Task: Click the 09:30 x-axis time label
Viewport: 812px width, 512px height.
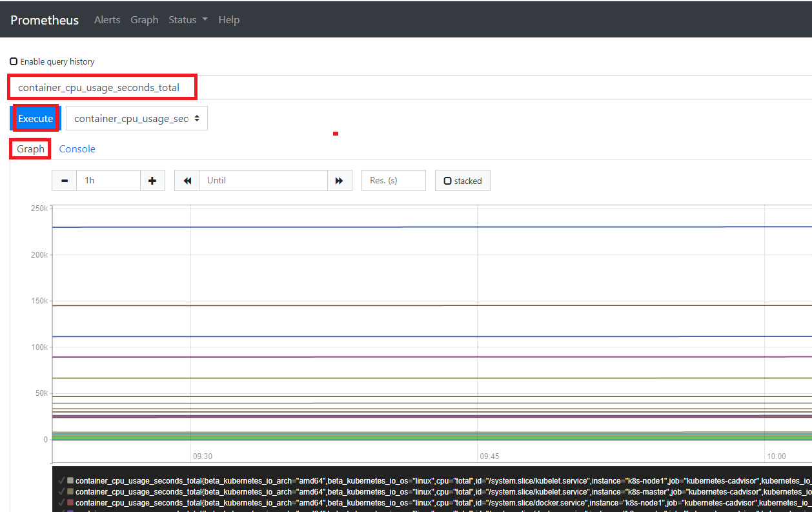Action: (203, 456)
